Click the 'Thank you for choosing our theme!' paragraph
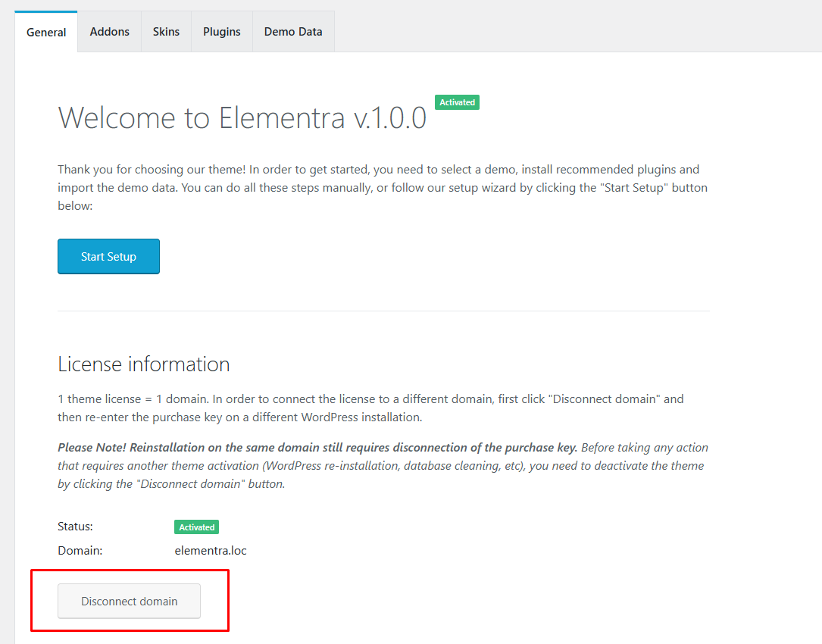Viewport: 822px width, 644px height. click(x=383, y=187)
